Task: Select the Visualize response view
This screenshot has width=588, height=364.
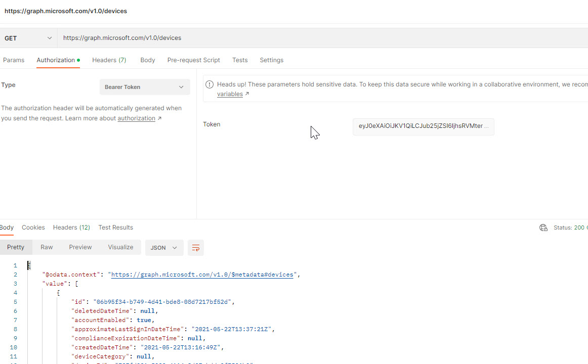Action: (x=120, y=247)
